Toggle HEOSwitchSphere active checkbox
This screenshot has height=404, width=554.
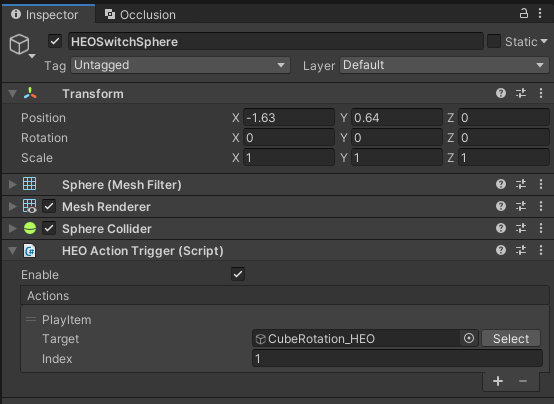tap(55, 41)
